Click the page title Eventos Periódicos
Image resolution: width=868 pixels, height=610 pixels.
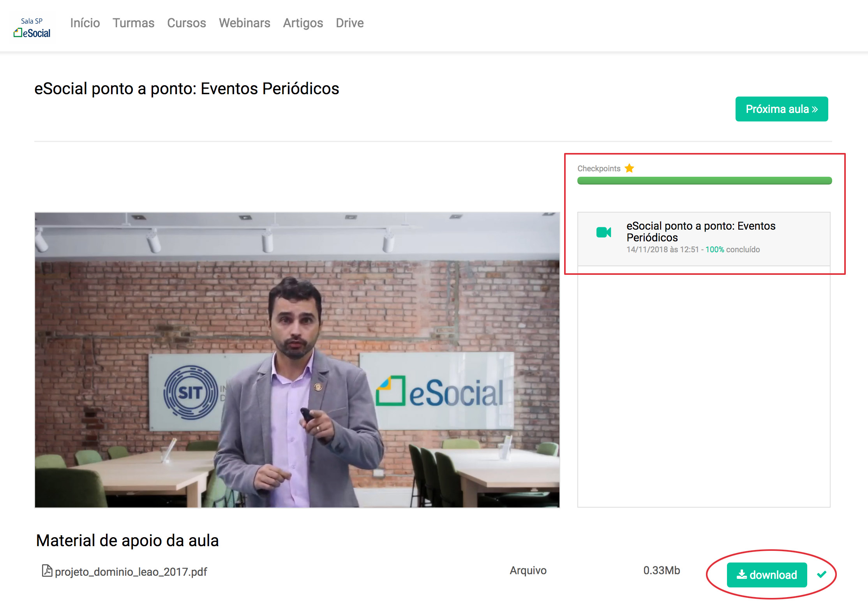pyautogui.click(x=187, y=89)
